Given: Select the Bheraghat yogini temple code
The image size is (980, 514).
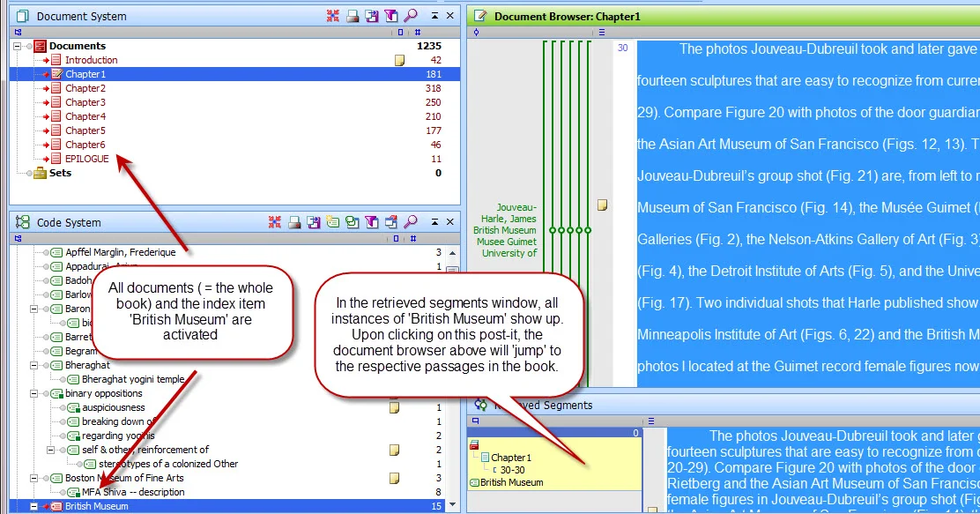Looking at the screenshot, I should (x=133, y=380).
